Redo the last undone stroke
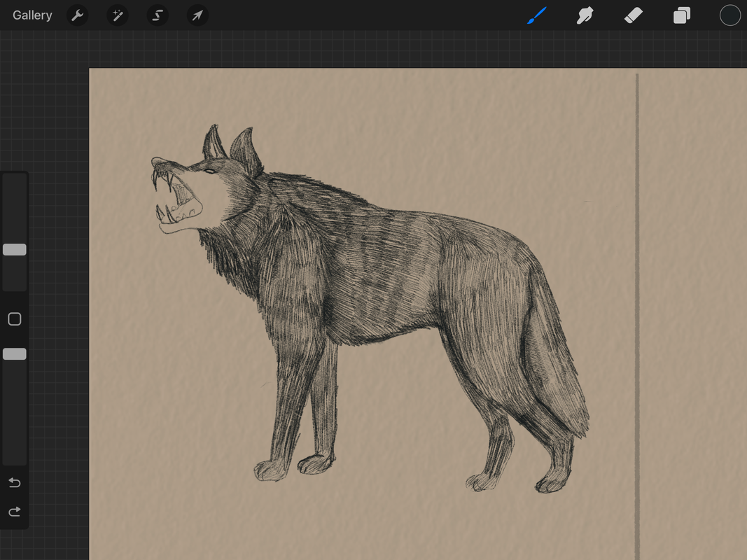Screen dimensions: 747x560 point(15,512)
